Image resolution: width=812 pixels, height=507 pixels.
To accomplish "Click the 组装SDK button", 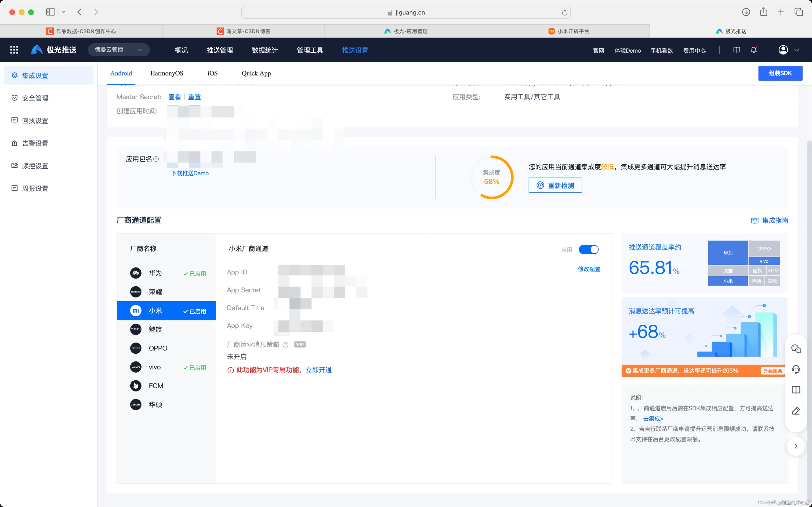I will point(780,73).
